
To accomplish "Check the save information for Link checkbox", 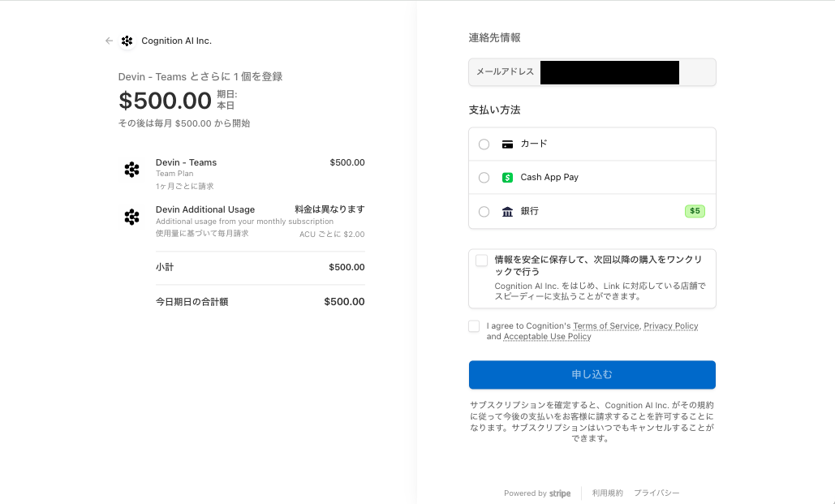I will 482,261.
